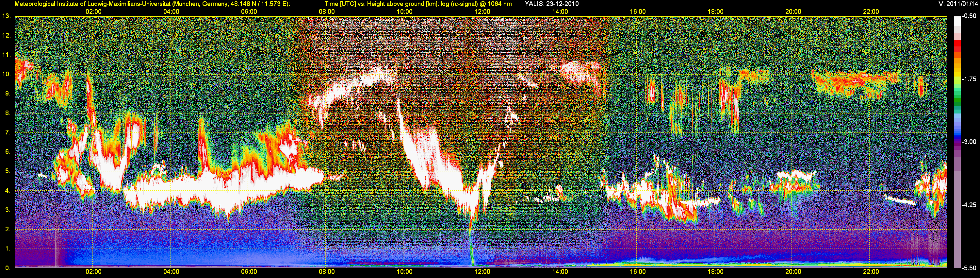The height and width of the screenshot is (278, 980).
Task: Click the vertical color scale bar
Action: point(957,142)
